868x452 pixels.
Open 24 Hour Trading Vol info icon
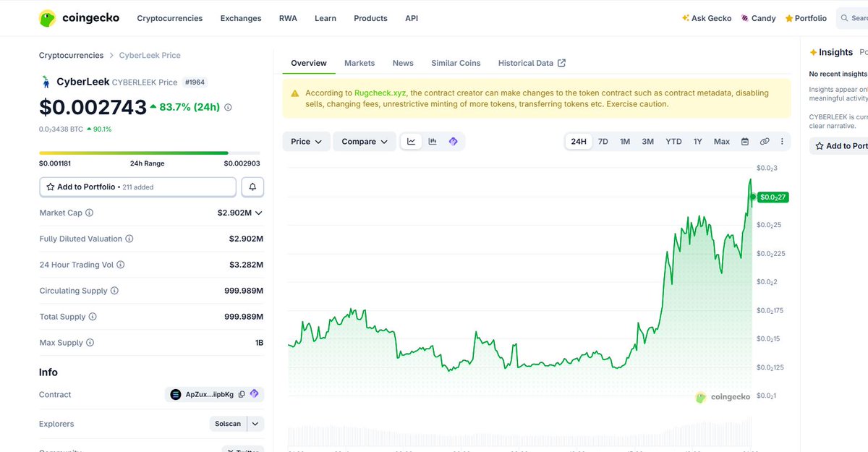click(x=121, y=265)
